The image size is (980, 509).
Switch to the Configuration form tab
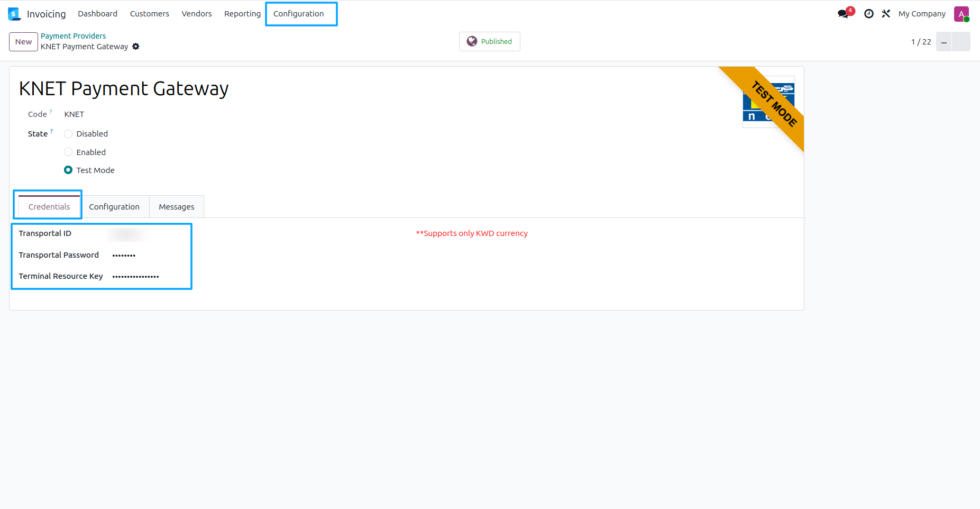tap(114, 207)
